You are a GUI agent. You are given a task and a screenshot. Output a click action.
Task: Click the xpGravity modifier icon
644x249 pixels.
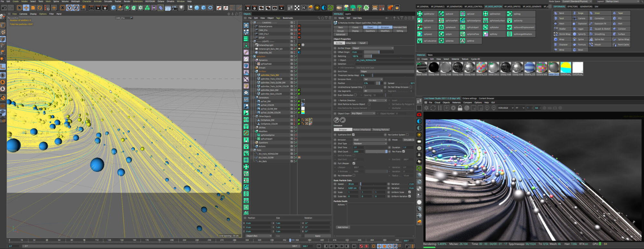tap(509, 21)
